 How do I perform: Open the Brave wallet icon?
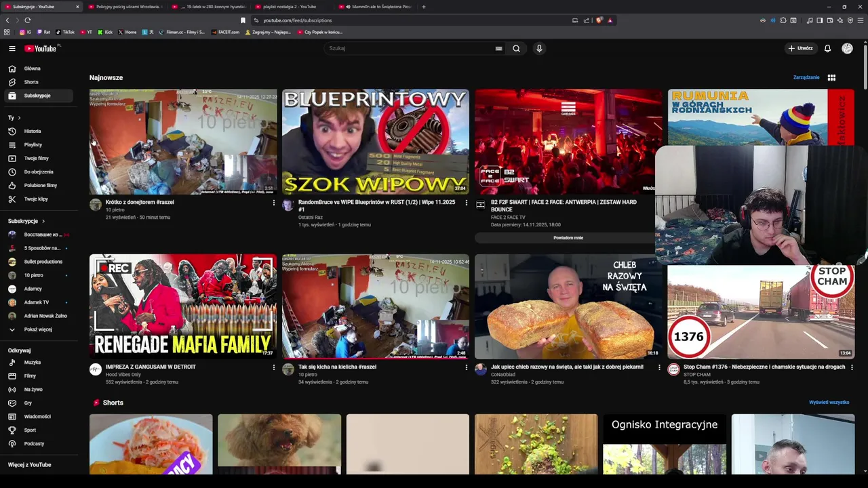click(x=830, y=20)
